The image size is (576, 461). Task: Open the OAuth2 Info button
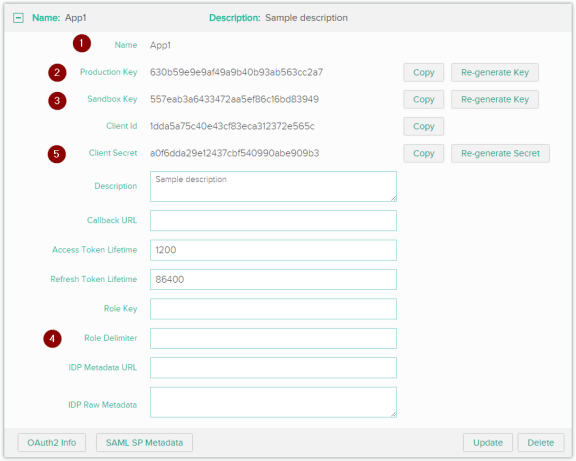52,443
